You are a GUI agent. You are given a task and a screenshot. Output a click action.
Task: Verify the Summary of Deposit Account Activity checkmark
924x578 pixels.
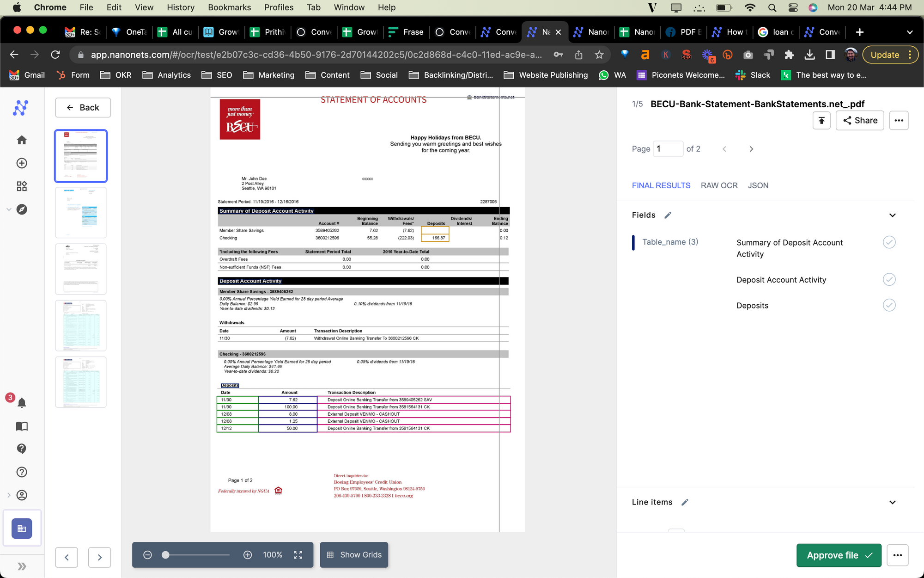889,242
